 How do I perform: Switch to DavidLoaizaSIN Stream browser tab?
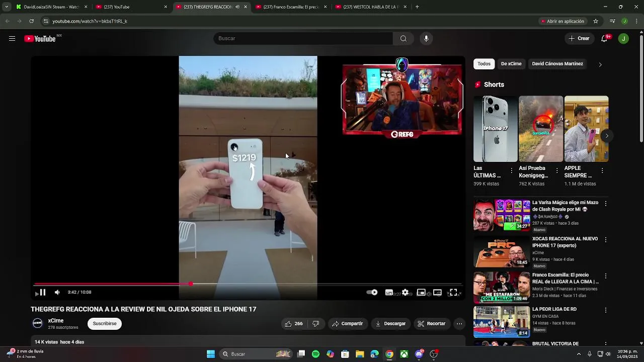click(52, 7)
